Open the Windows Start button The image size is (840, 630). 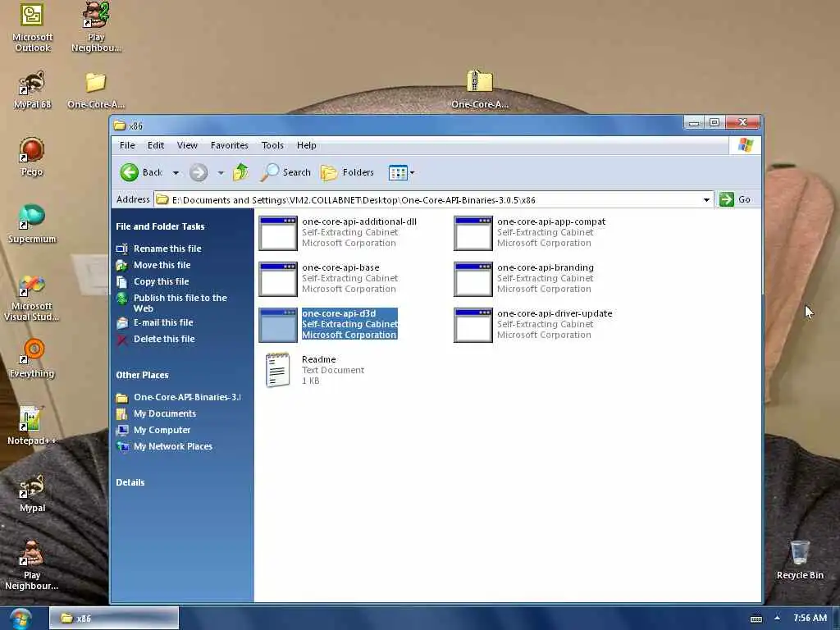coord(20,619)
